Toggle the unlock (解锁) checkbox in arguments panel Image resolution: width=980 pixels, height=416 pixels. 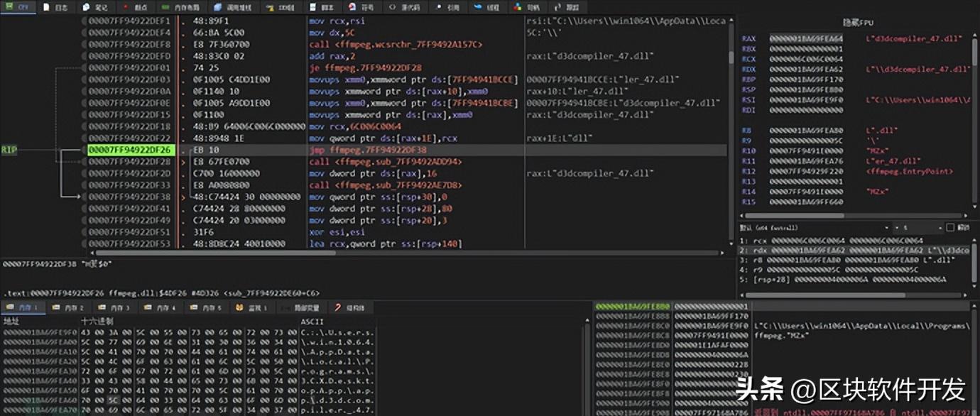point(950,228)
